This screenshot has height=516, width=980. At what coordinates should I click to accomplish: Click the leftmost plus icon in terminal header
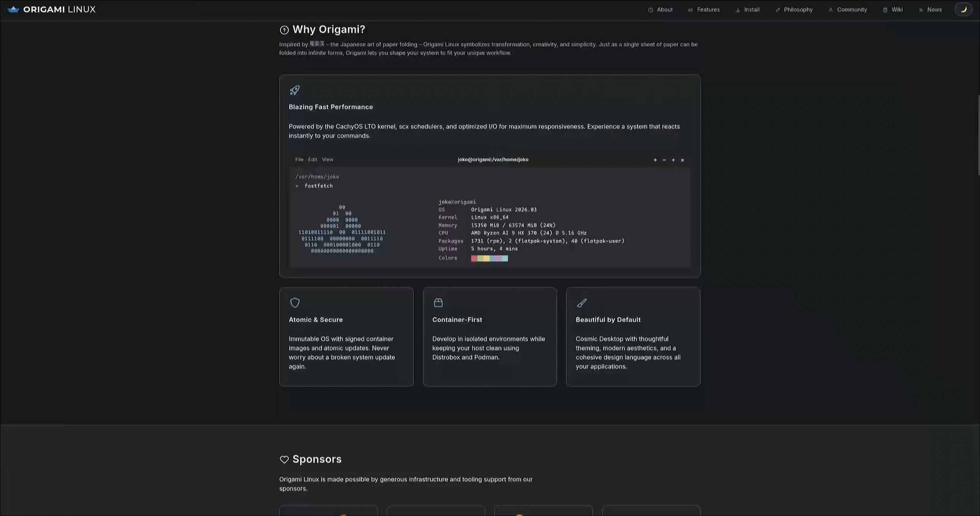click(x=655, y=160)
